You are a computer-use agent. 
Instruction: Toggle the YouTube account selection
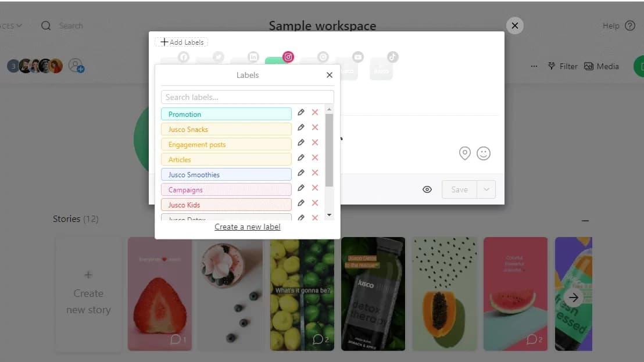pos(357,57)
